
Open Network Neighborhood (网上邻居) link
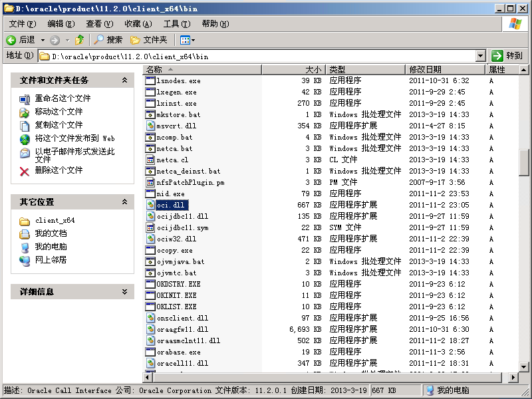51,260
